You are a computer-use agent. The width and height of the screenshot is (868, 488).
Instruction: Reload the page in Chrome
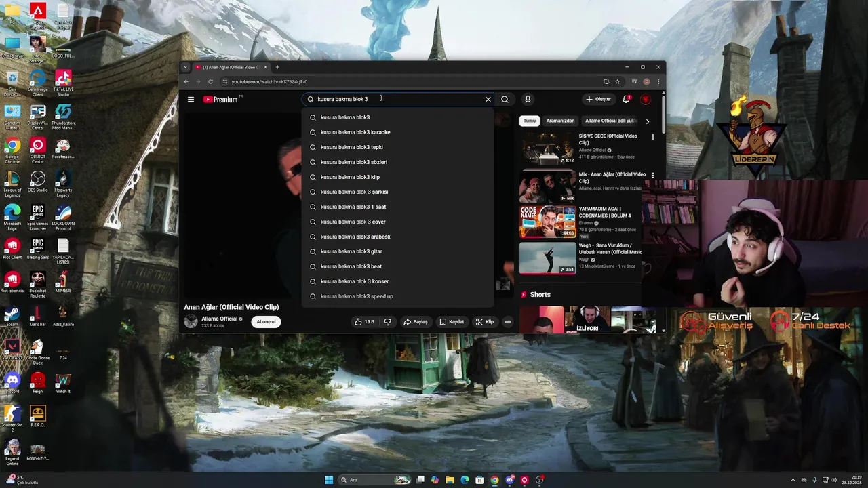(210, 81)
